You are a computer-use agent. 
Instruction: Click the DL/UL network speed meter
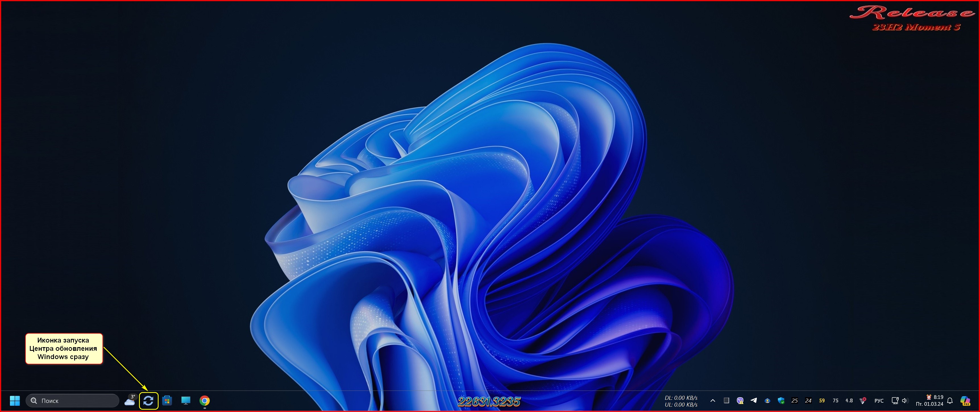[681, 401]
